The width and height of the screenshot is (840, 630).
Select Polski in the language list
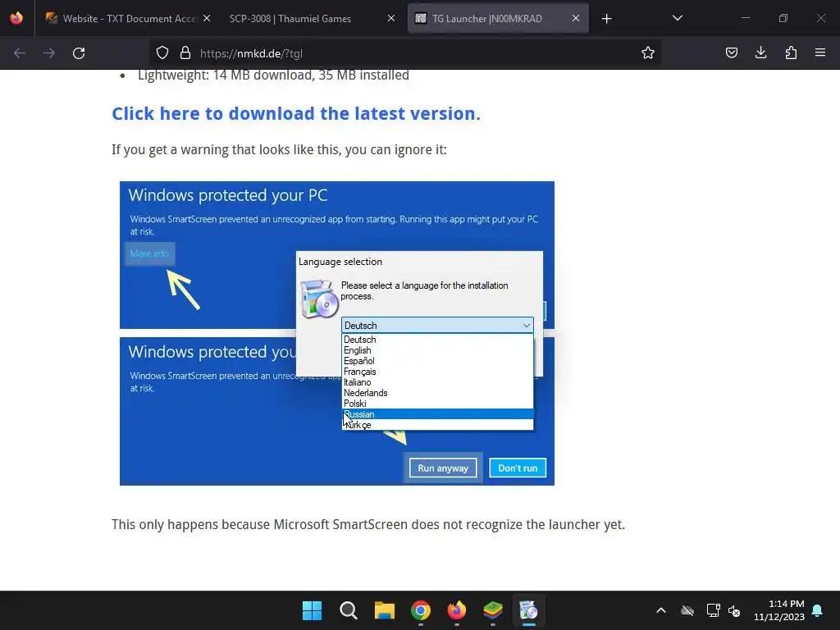[437, 404]
